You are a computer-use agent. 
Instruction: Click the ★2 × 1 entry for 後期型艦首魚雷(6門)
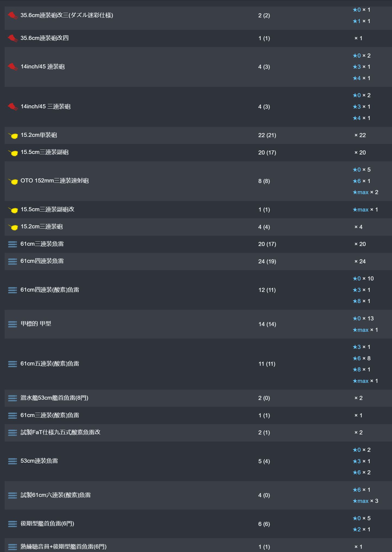(x=362, y=529)
